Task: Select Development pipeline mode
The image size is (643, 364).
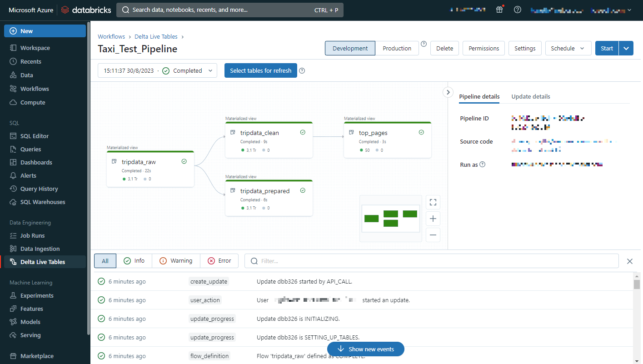Action: 350,48
